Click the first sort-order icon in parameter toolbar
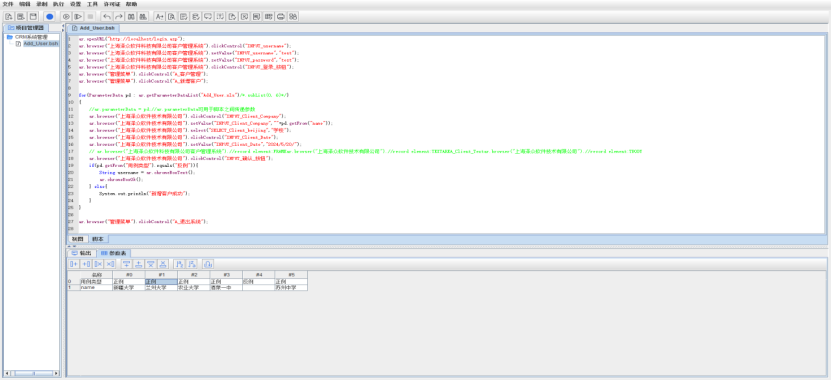This screenshot has height=380, width=831. pyautogui.click(x=179, y=264)
